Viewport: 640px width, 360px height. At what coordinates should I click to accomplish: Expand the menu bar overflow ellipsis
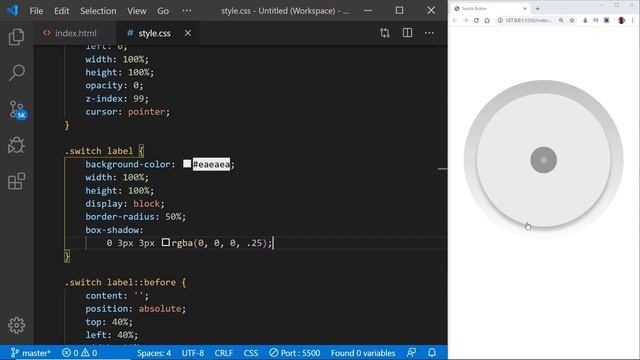(187, 11)
